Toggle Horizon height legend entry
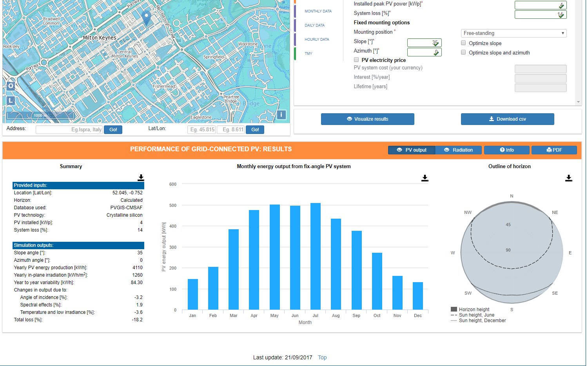The width and height of the screenshot is (588, 366). (470, 310)
